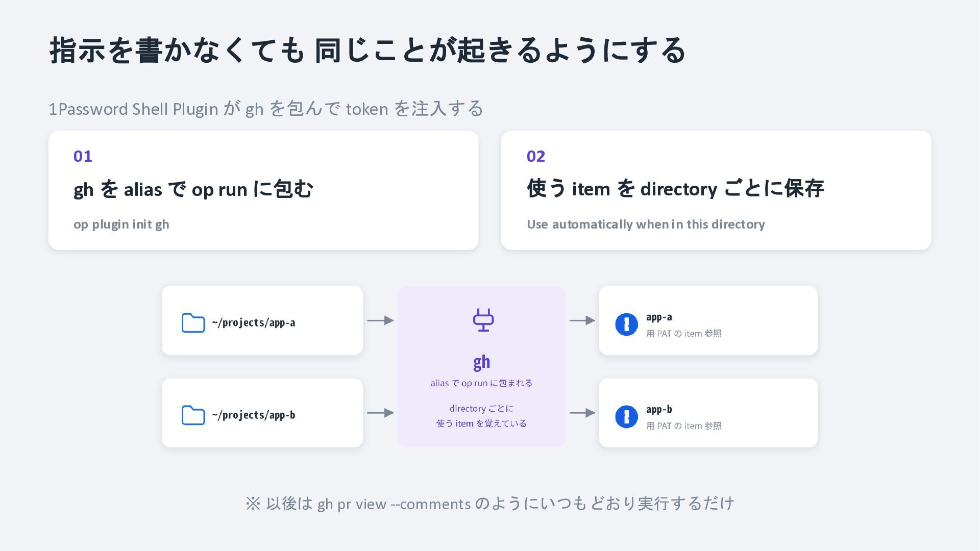
Task: Click the slide title heading text
Action: (x=367, y=50)
